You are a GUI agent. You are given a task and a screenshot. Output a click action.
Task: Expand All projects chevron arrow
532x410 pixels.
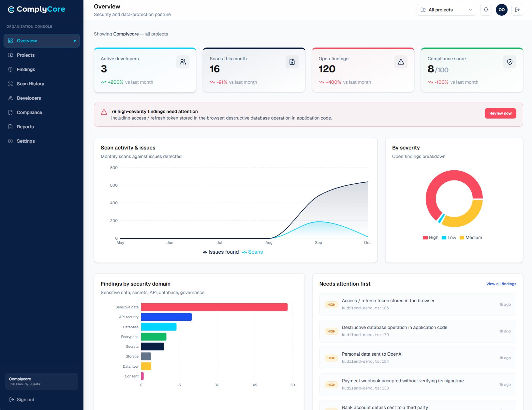pos(470,10)
